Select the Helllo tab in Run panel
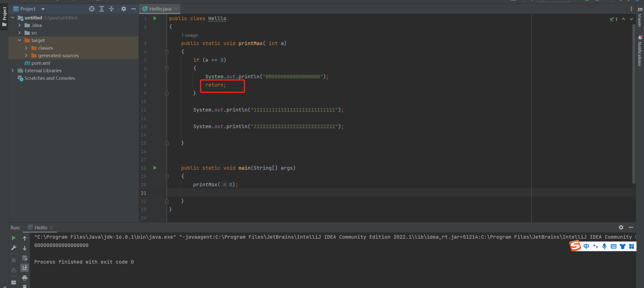644x288 pixels. (x=41, y=228)
